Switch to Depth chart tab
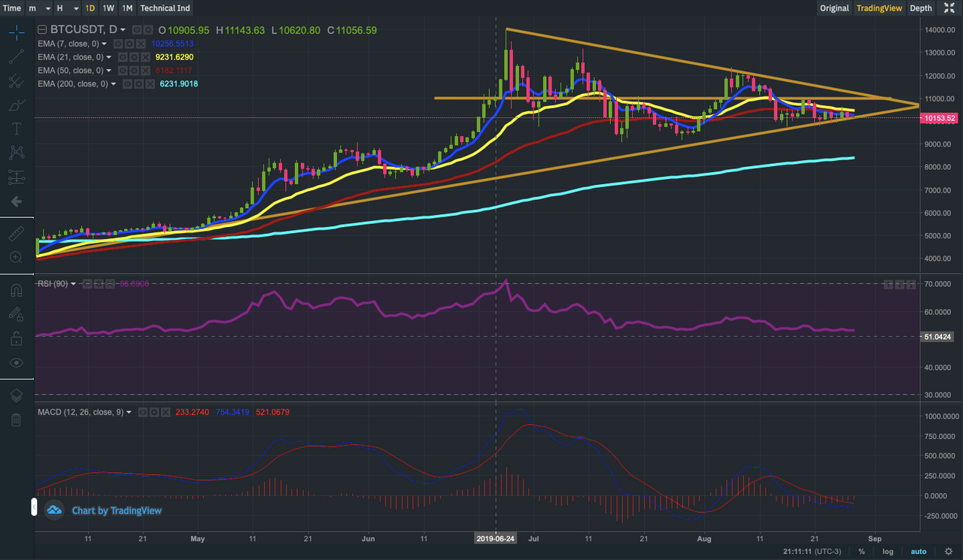The width and height of the screenshot is (963, 560). point(921,8)
